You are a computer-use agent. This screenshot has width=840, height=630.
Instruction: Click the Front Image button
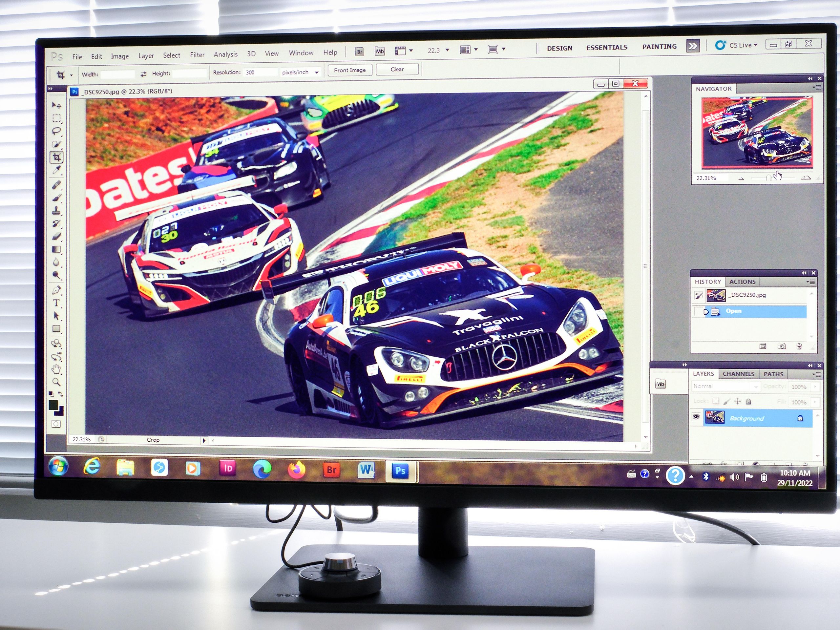coord(349,70)
